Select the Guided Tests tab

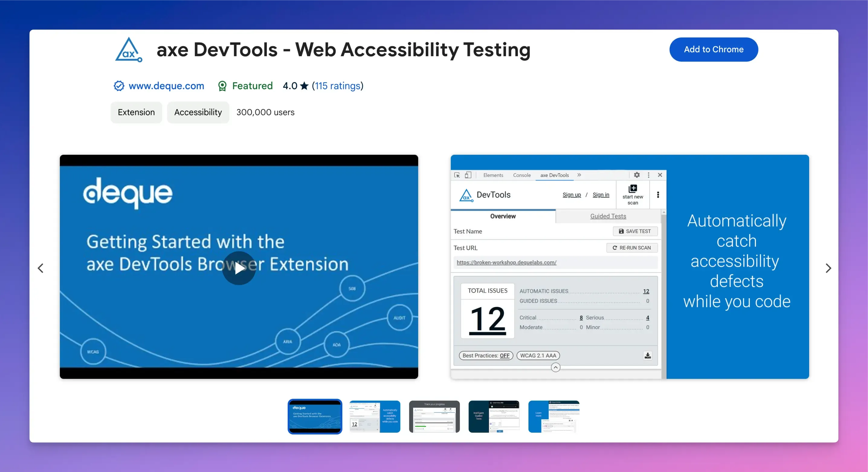[608, 216]
